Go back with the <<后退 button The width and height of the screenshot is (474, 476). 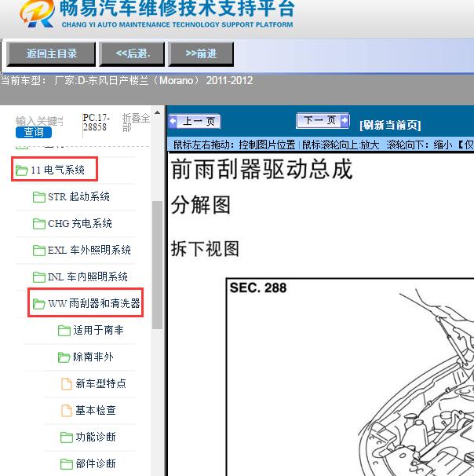132,54
